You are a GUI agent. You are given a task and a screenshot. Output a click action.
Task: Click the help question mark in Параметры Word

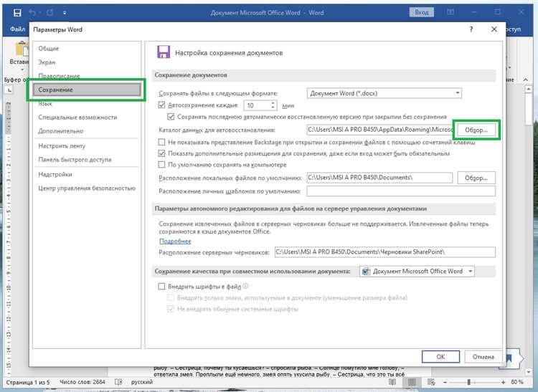471,29
